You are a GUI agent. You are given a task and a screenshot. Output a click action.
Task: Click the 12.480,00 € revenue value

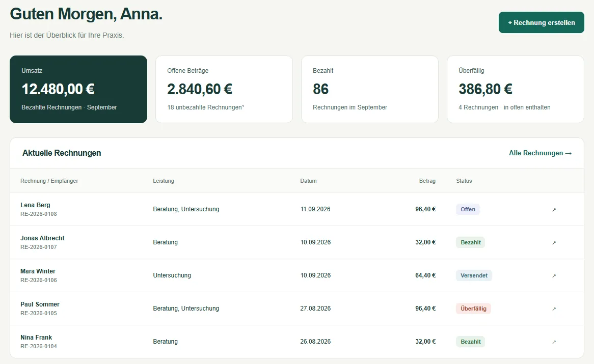click(58, 89)
